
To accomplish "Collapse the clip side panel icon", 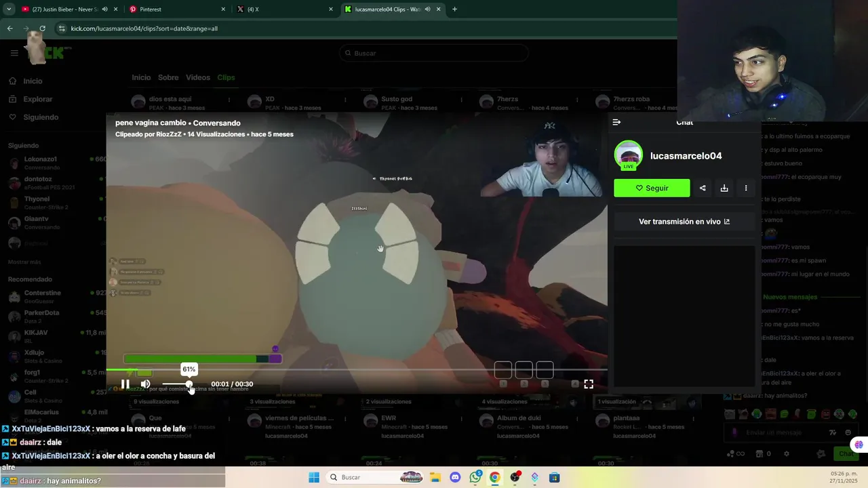I will [616, 122].
